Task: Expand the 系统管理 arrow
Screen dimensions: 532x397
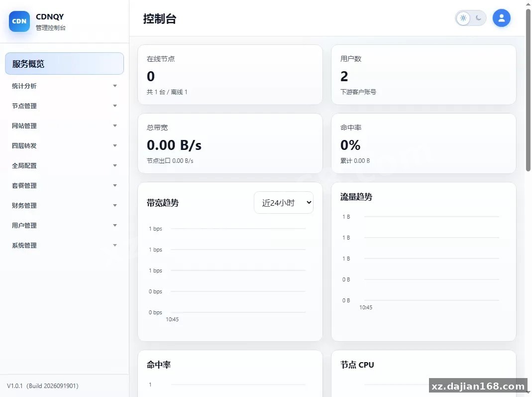Action: (x=115, y=245)
